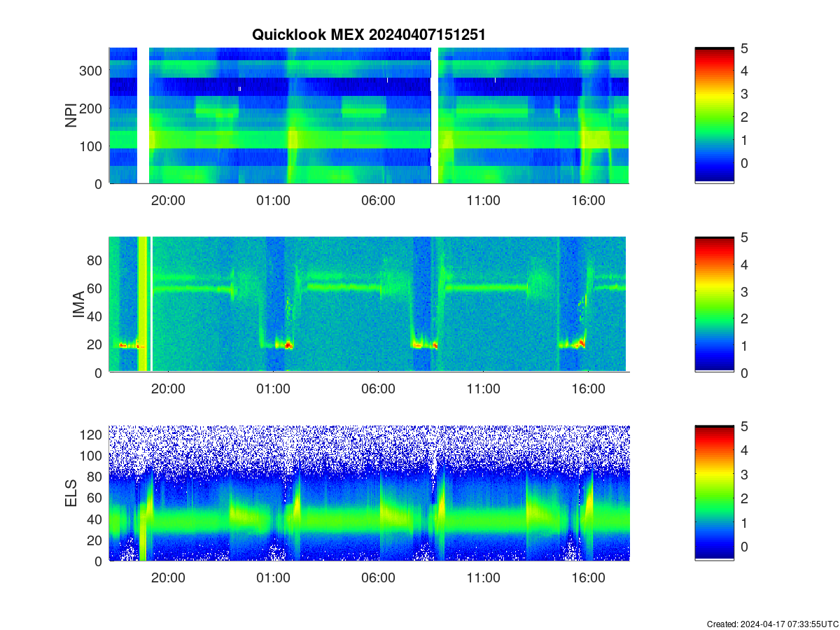Click the 16:00 time label under IMA
Screen dimensions: 840x630
[588, 389]
